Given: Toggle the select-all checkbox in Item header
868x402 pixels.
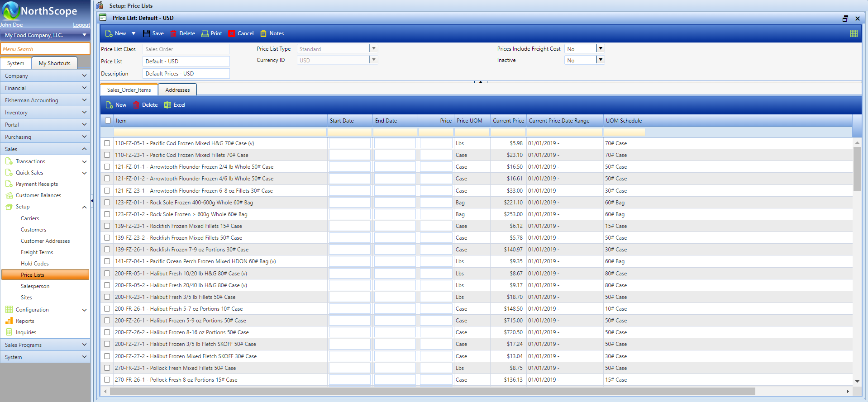Looking at the screenshot, I should point(108,121).
